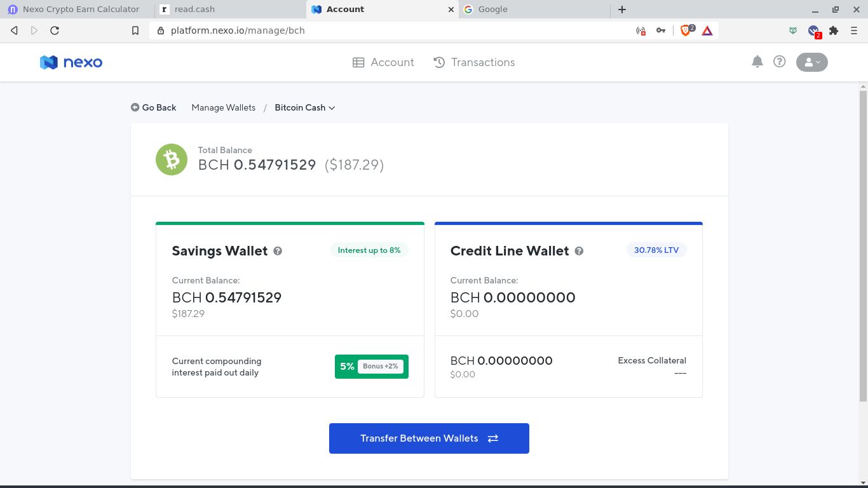This screenshot has height=488, width=868.
Task: Click the blocked media icon in address bar
Action: [641, 30]
